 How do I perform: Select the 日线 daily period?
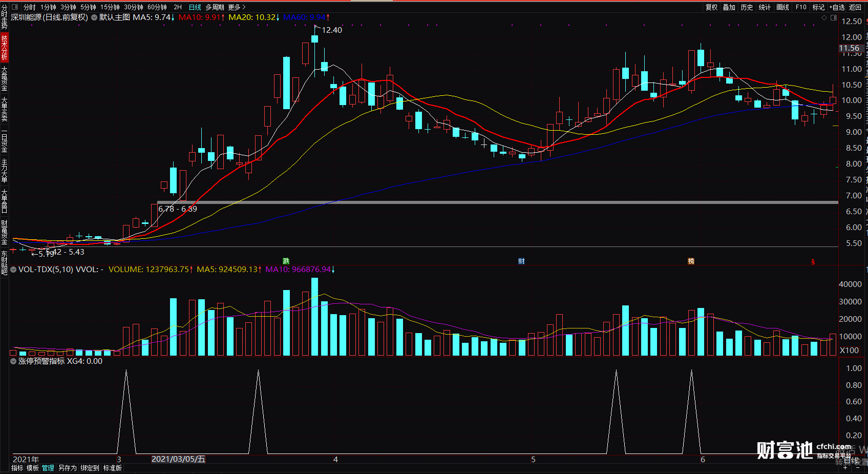195,7
